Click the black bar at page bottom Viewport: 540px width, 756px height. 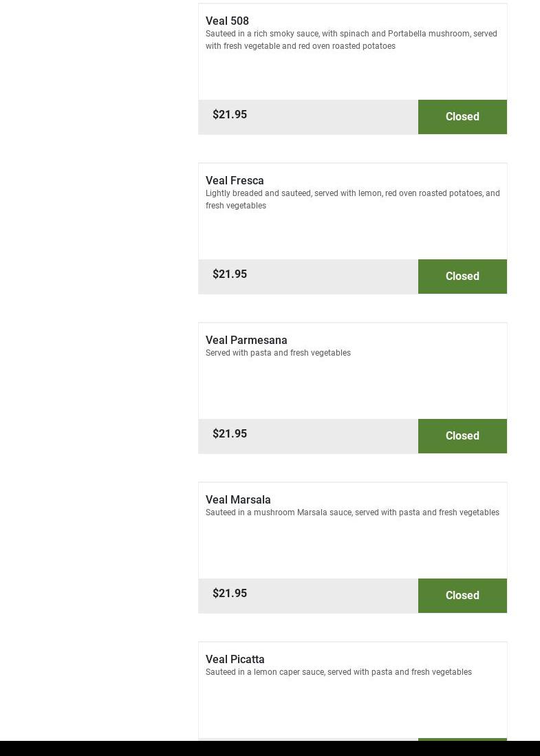click(270, 748)
